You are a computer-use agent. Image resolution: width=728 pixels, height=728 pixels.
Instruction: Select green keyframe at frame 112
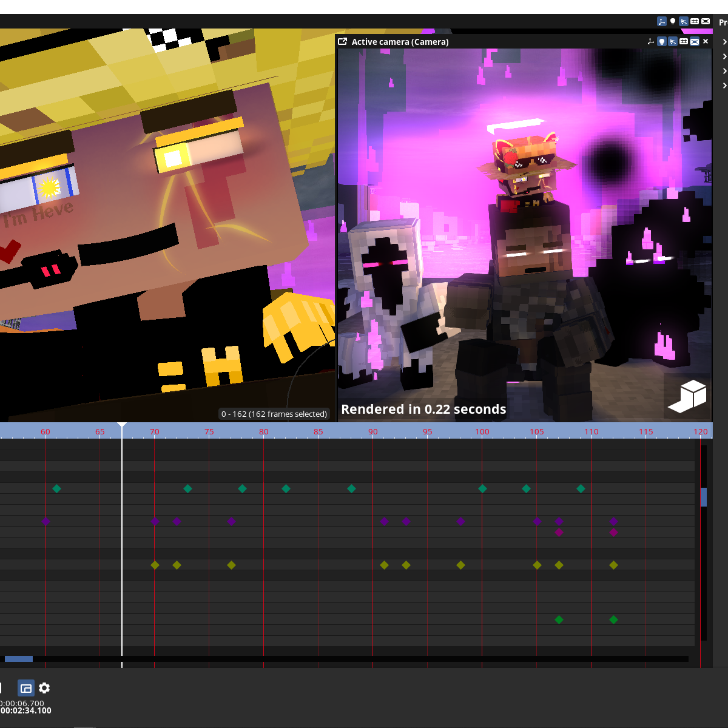pyautogui.click(x=613, y=619)
